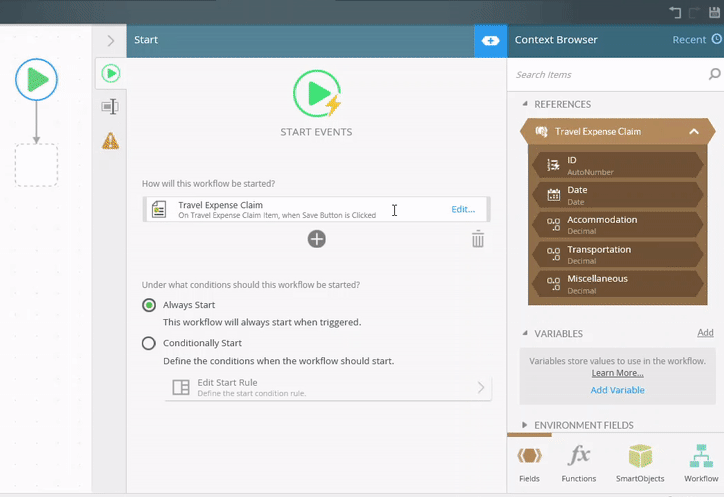724x497 pixels.
Task: Click the green Start node on canvas
Action: (x=36, y=79)
